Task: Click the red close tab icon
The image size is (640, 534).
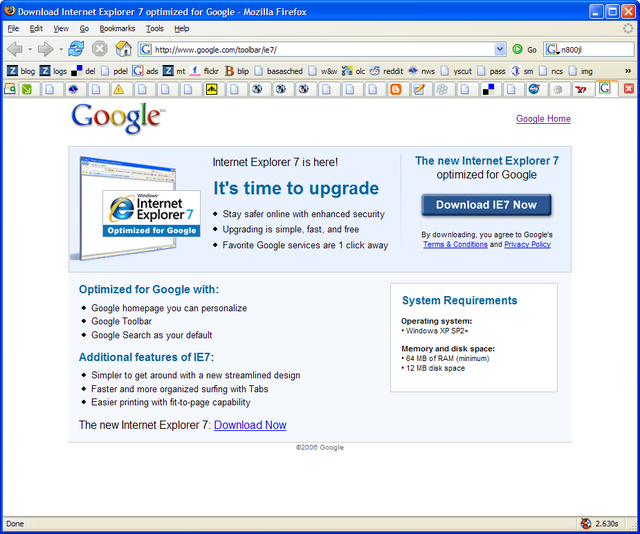Action: click(628, 89)
